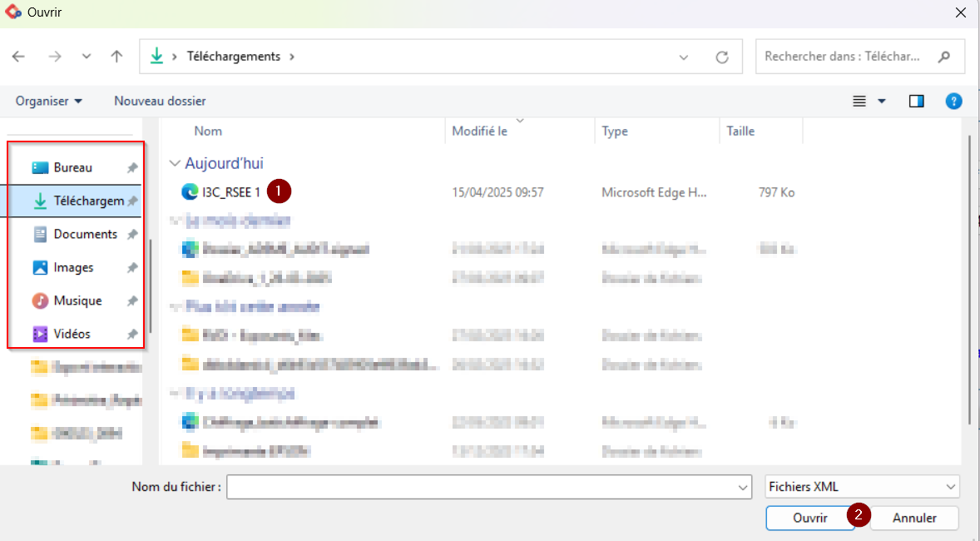Click the Annuler button
980x541 pixels.
pos(914,518)
